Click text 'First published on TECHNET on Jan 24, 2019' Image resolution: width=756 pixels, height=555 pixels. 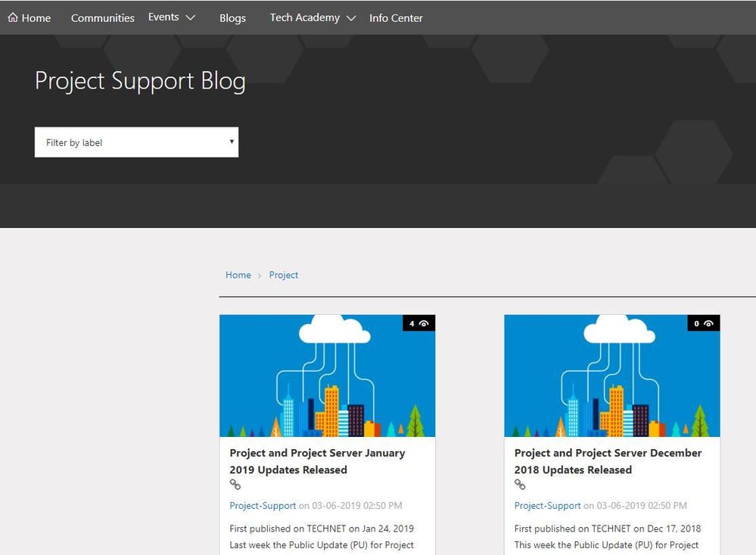coord(322,528)
